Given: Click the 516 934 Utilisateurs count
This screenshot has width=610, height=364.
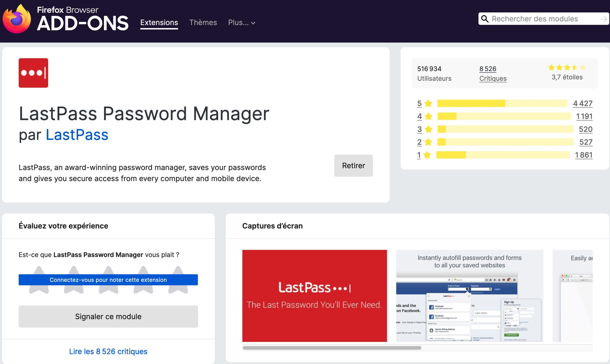Looking at the screenshot, I should pyautogui.click(x=434, y=74).
